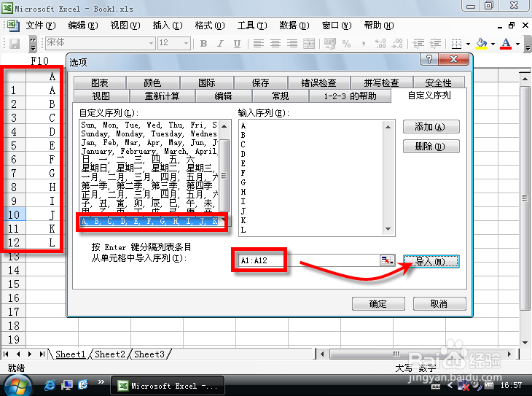
Task: Expand quick launch chevron on taskbar
Action: (101, 381)
